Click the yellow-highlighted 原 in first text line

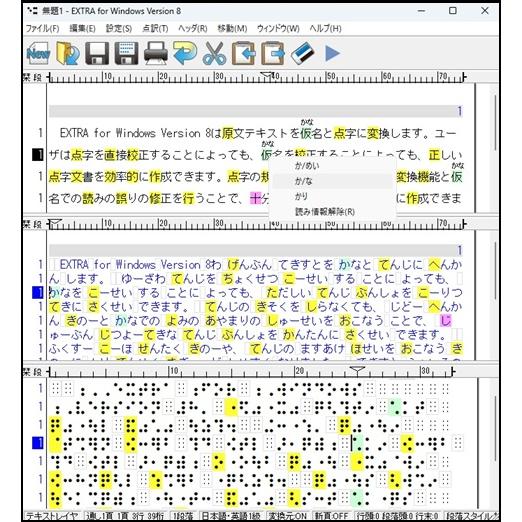click(228, 133)
